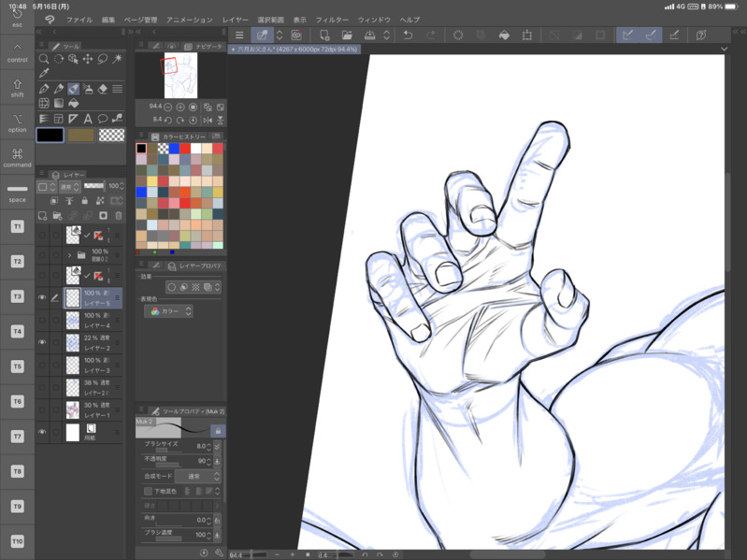
Task: Select the Pencil tool
Action: (x=59, y=89)
